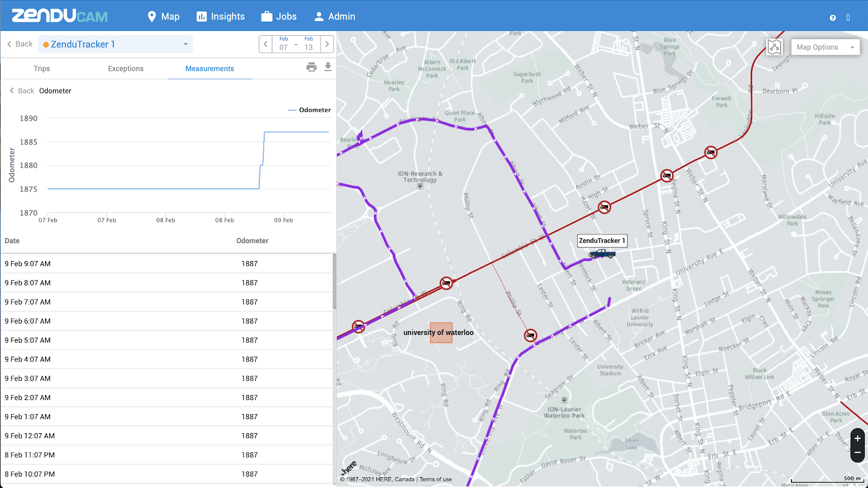The height and width of the screenshot is (488, 868).
Task: Select the 9 Feb 1:07 AM row
Action: pyautogui.click(x=167, y=417)
